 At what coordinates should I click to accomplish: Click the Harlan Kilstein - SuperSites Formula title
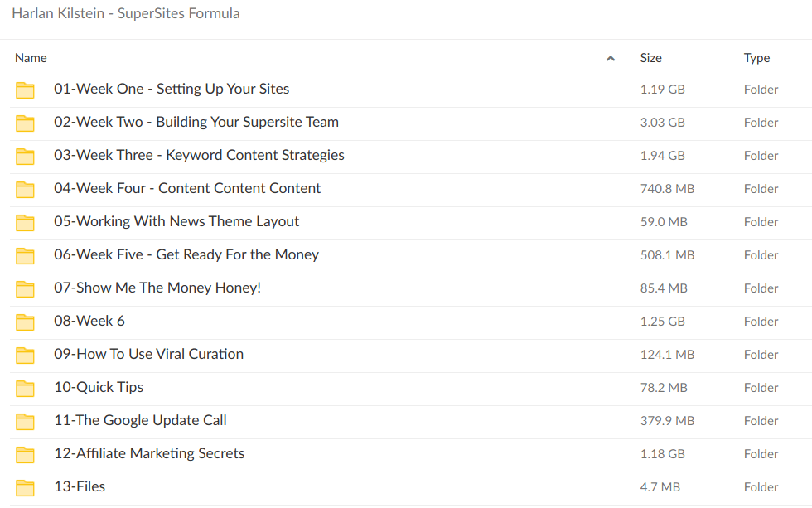click(x=126, y=14)
